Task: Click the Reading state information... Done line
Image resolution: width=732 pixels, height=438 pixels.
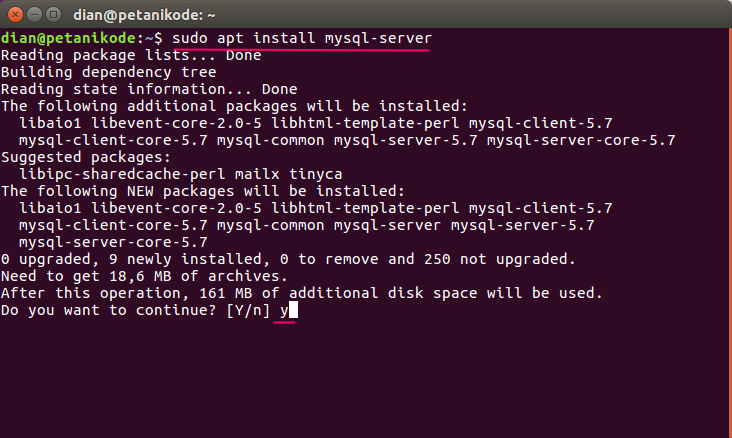Action: pos(149,89)
